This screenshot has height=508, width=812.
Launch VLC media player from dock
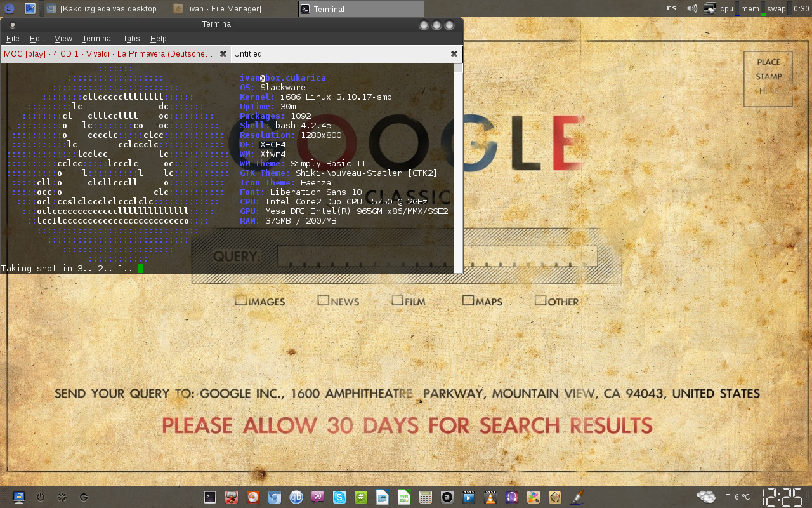(490, 498)
